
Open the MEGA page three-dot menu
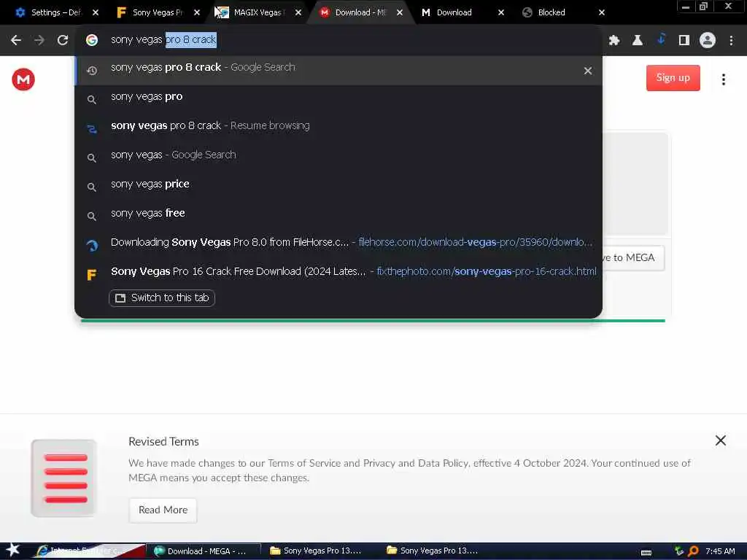pos(723,79)
